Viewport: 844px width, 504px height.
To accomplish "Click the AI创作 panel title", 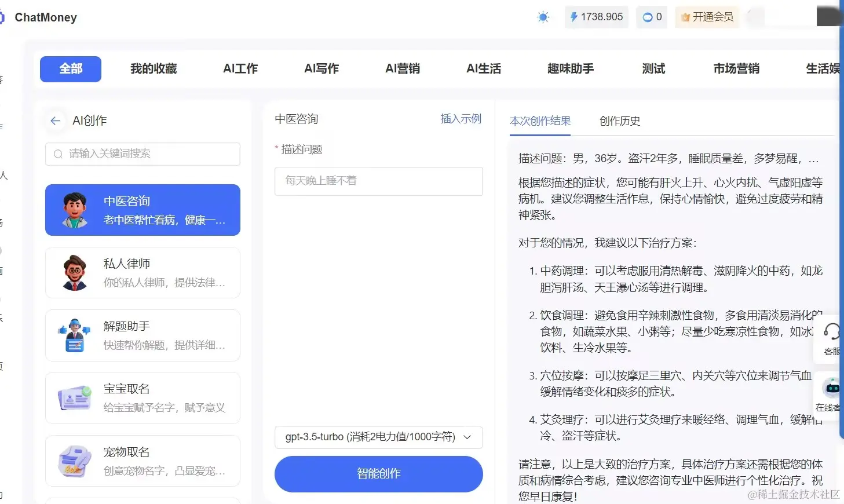I will point(90,120).
